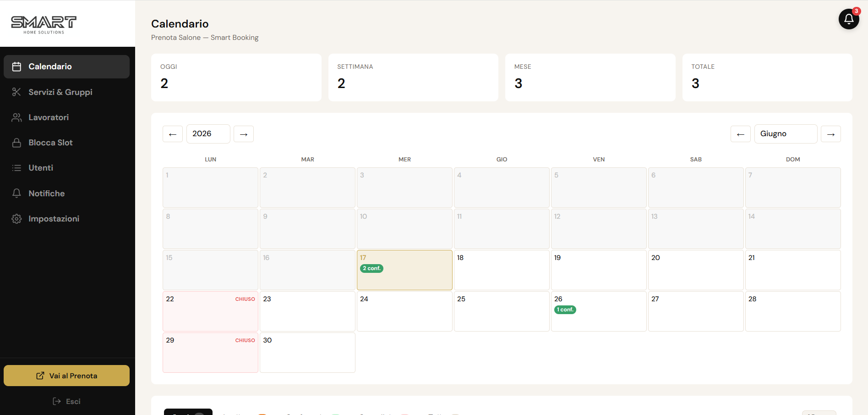Select day 21 in the calendar
Screen dimensions: 868x415
(x=793, y=270)
